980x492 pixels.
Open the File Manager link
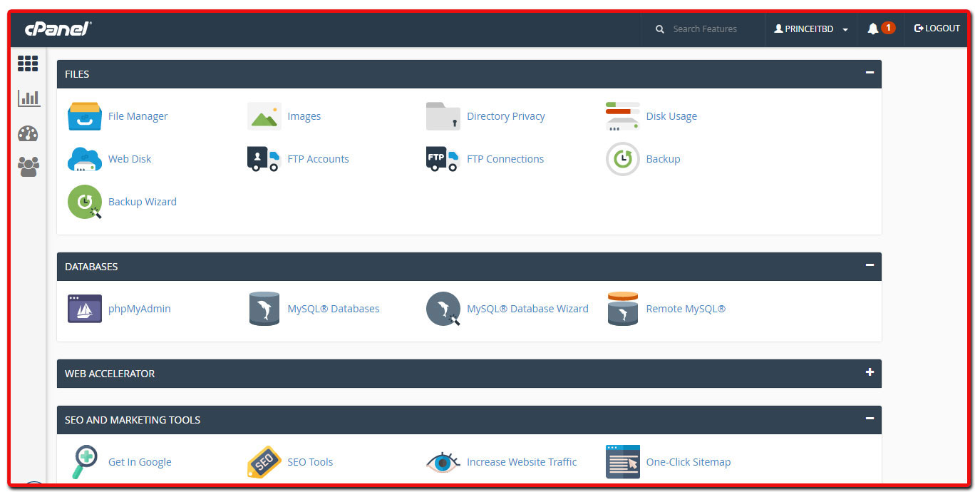coord(138,116)
